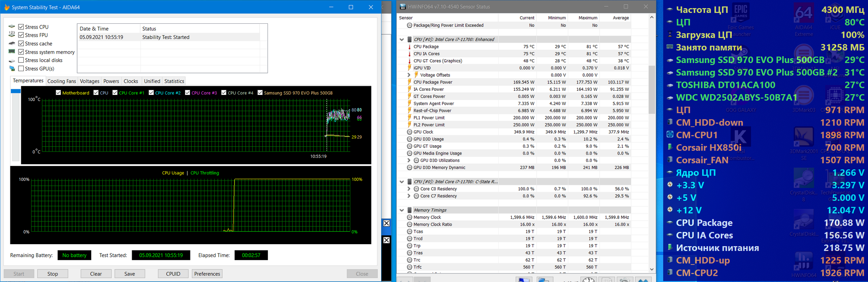Screen dimensions: 868x282
Task: Open AIDA64 Preferences
Action: [x=207, y=274]
